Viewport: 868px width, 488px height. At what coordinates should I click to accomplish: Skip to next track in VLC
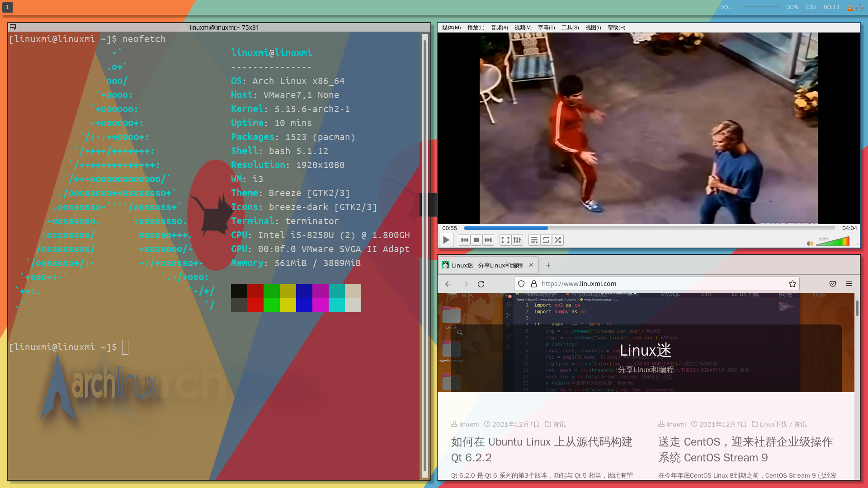[488, 240]
